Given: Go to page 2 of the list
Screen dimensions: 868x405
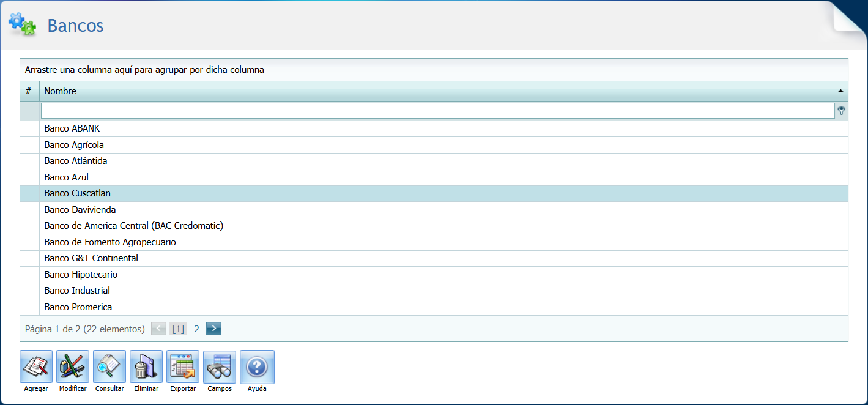Looking at the screenshot, I should (197, 329).
